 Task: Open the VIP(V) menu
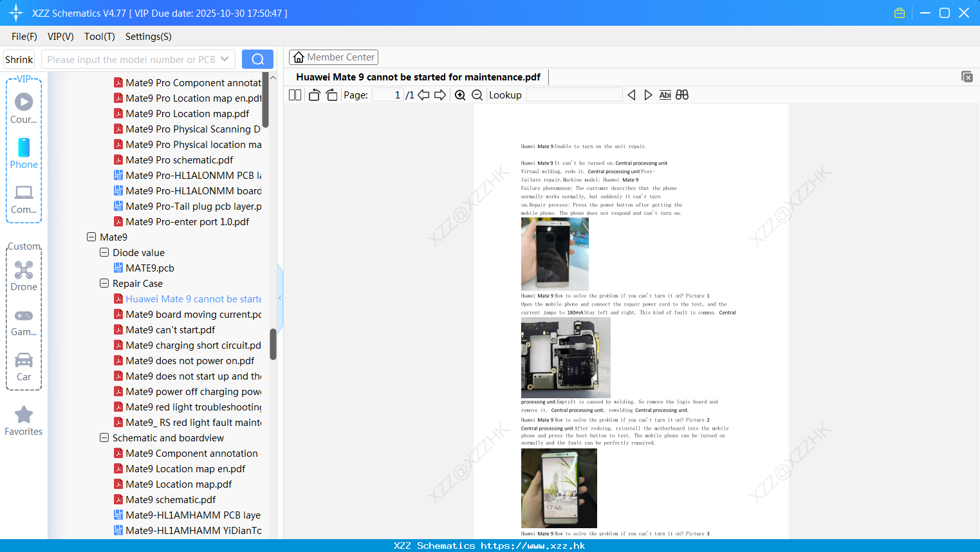tap(60, 37)
